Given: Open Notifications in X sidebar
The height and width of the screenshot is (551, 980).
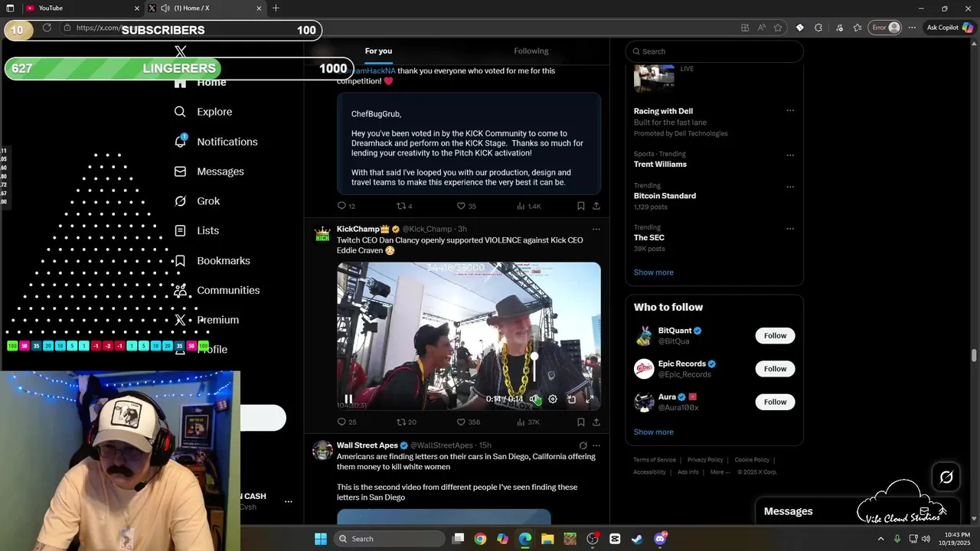Looking at the screenshot, I should coord(216,142).
